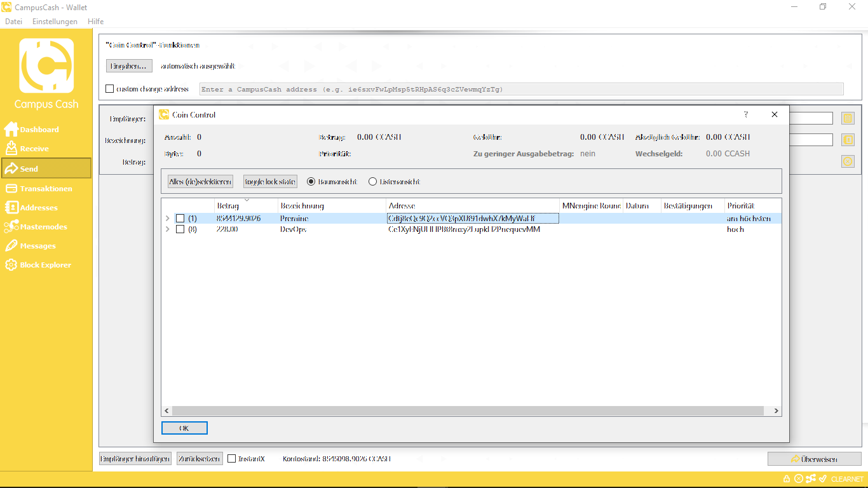
Task: Click the Alles (de)selektieren button
Action: [x=200, y=182]
